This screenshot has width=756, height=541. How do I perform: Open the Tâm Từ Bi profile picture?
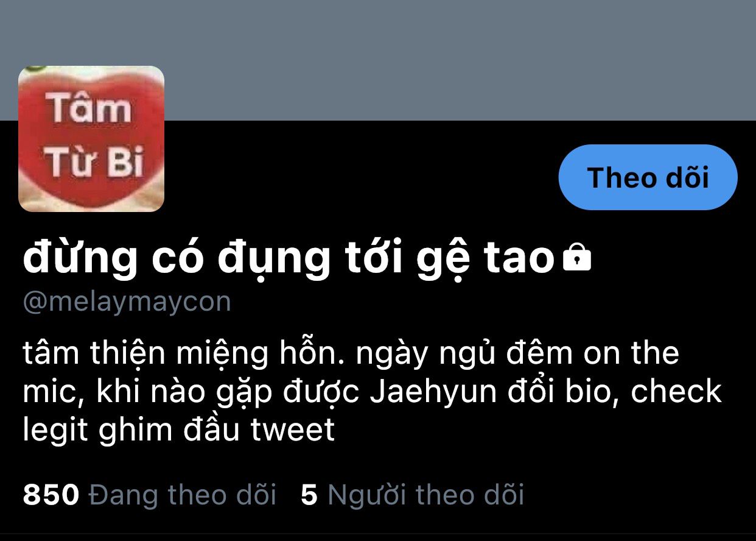tap(91, 139)
